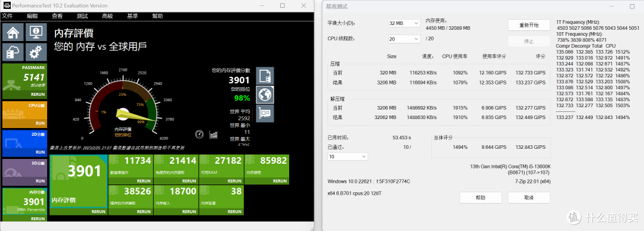
Task: Open the 文件 menu
Action: pyautogui.click(x=7, y=16)
